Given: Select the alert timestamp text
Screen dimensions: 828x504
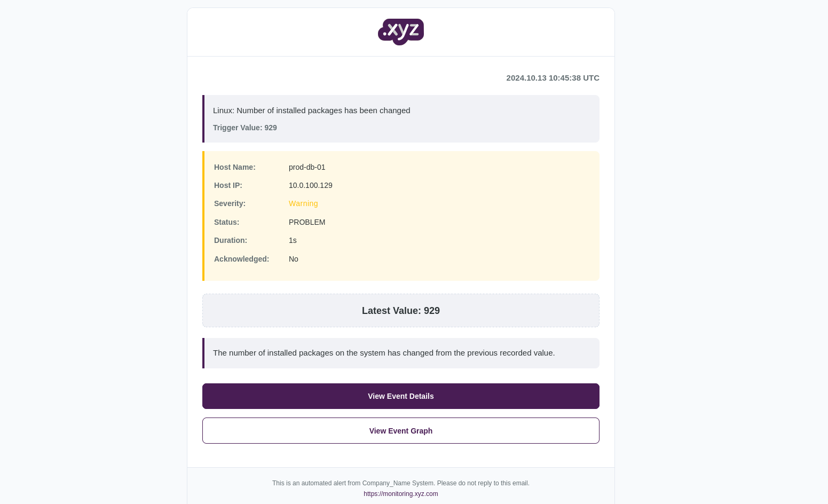Looking at the screenshot, I should 553,78.
